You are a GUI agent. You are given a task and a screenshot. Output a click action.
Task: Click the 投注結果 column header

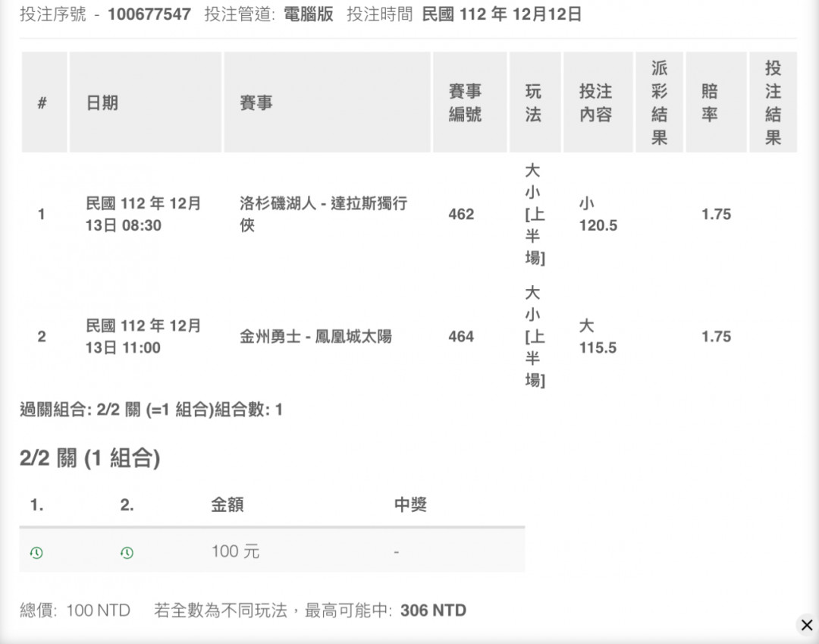pyautogui.click(x=773, y=102)
